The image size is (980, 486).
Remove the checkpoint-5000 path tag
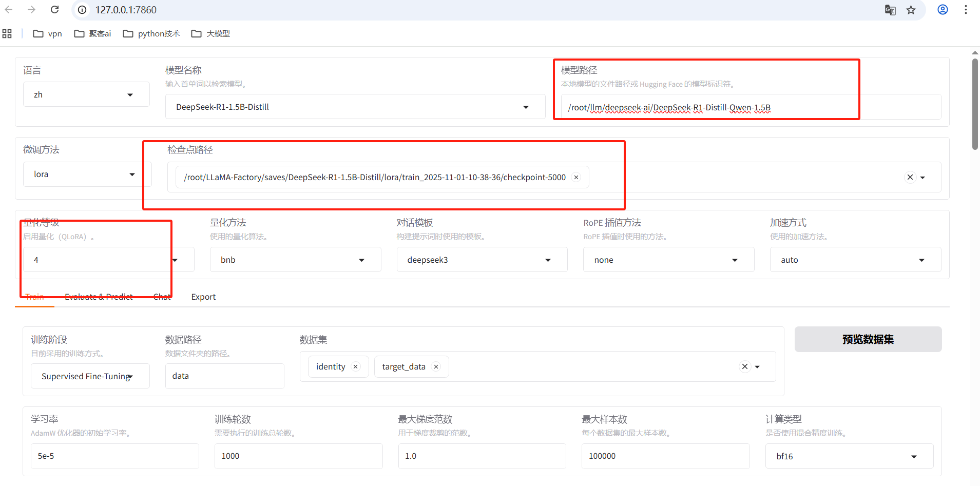click(x=577, y=178)
